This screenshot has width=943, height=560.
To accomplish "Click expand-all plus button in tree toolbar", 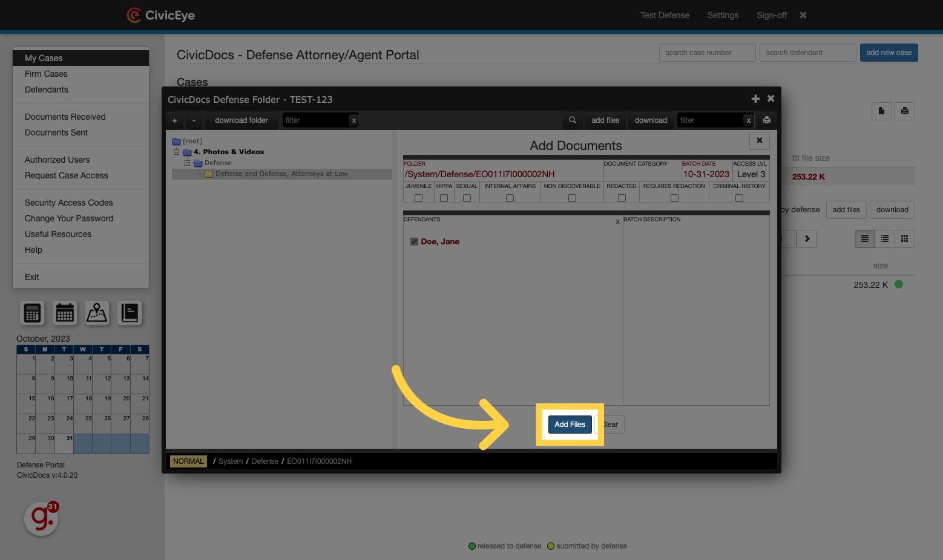I will tap(175, 120).
